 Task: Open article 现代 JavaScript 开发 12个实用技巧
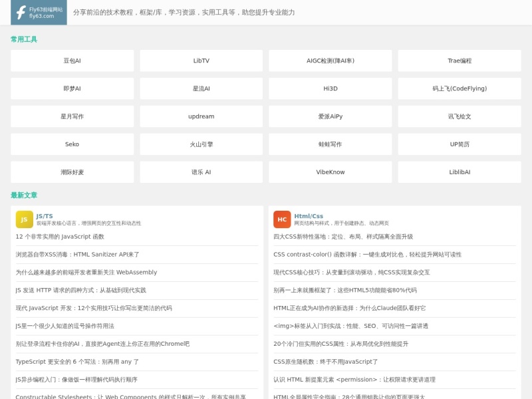[94, 308]
